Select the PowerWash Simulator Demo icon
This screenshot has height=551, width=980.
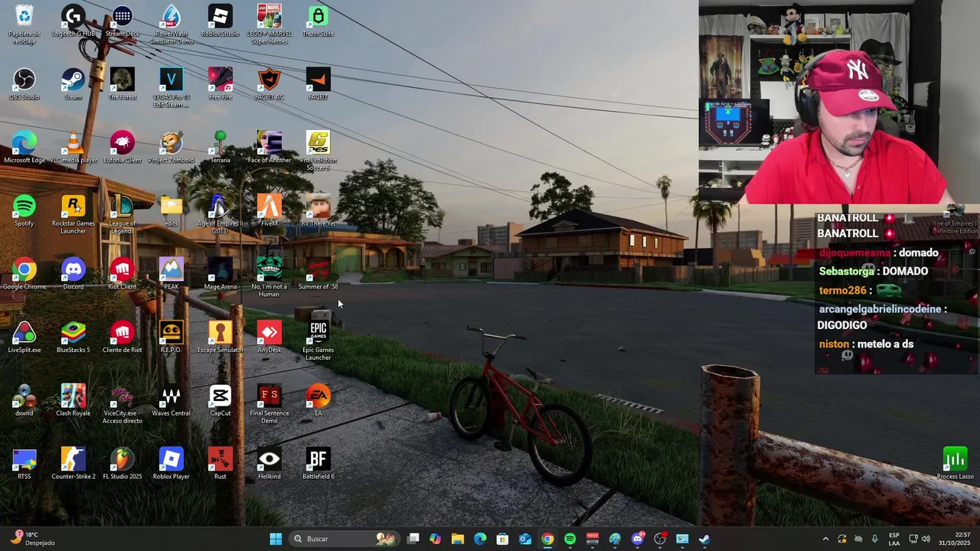171,24
